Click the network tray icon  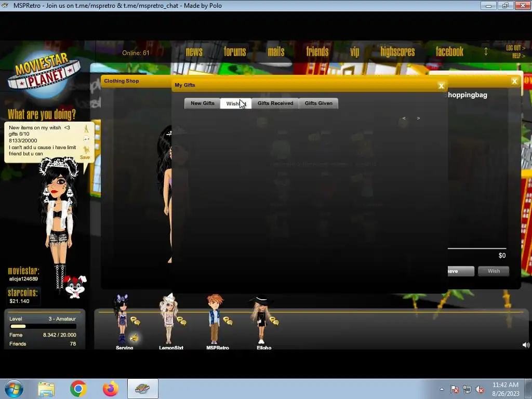point(467,390)
